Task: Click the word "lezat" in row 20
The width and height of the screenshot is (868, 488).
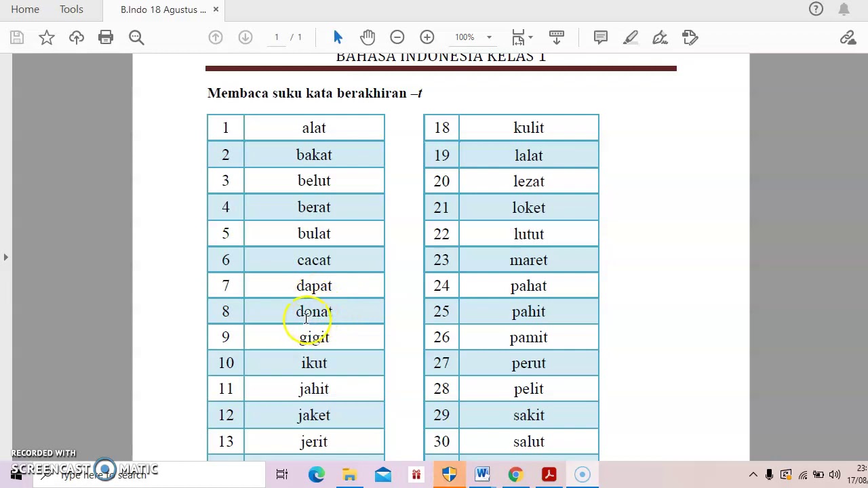Action: pyautogui.click(x=529, y=182)
